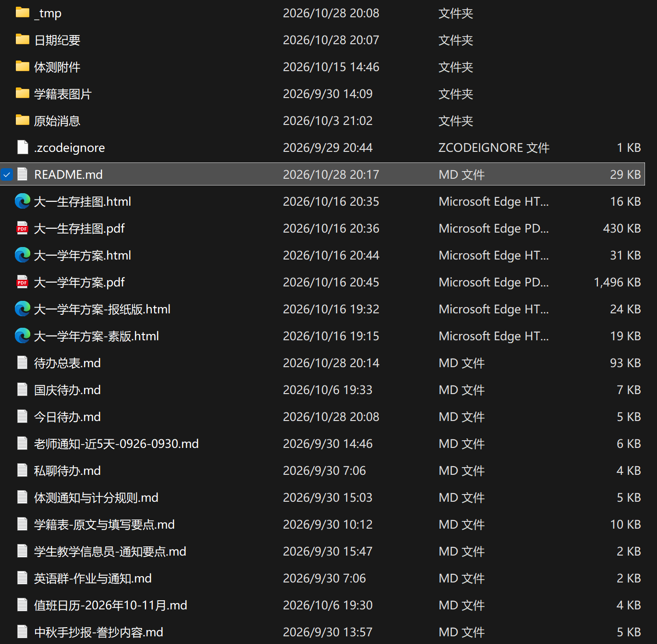
Task: Select the PDF icon for 大一学年方案.pdf
Action: click(23, 282)
